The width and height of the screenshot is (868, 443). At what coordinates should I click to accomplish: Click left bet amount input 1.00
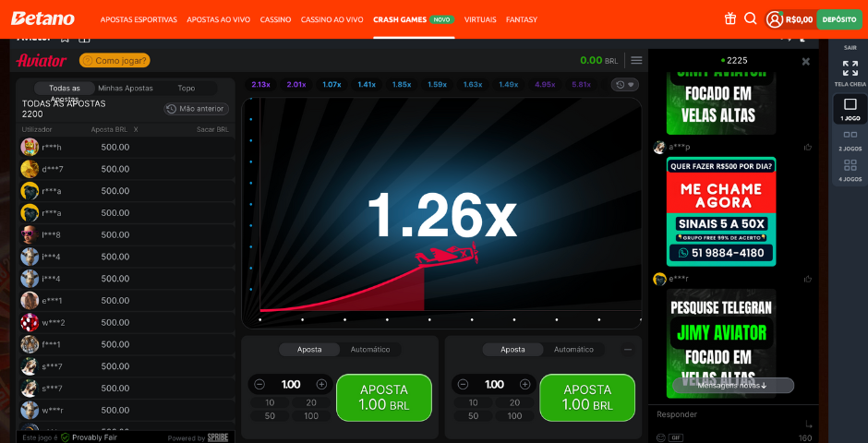(x=291, y=384)
